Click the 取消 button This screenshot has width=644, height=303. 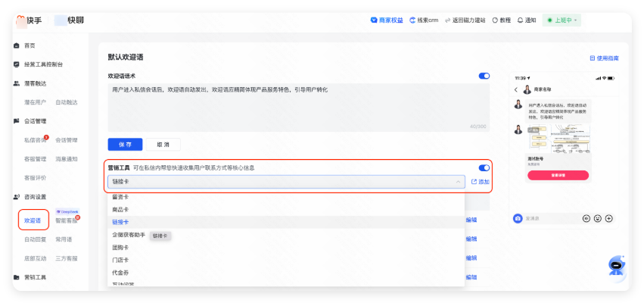coord(163,145)
